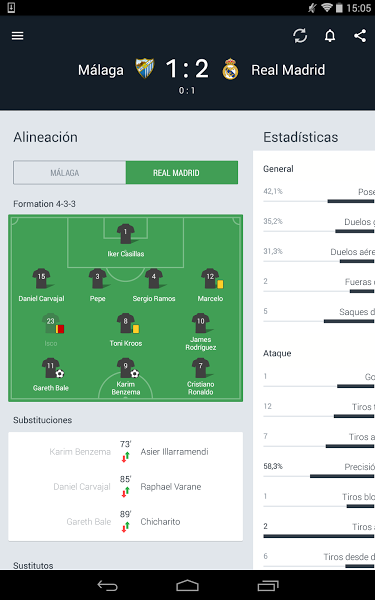Tap the Android home button
375x600 pixels.
point(188,585)
